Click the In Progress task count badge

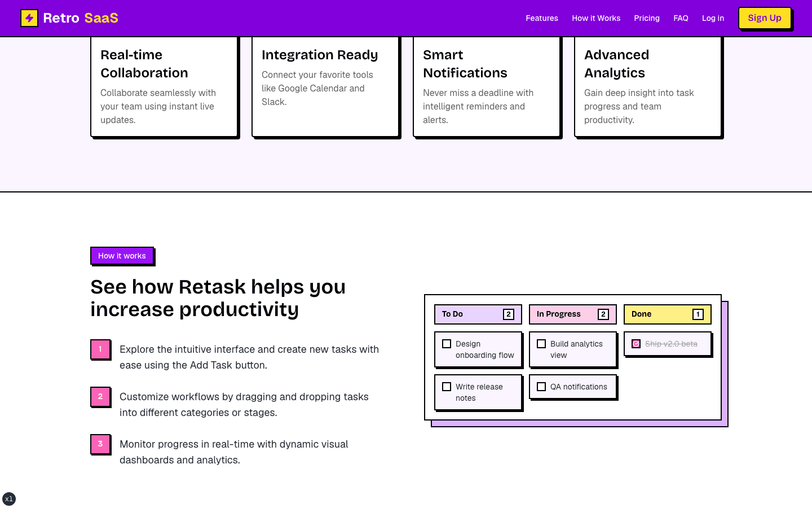pos(603,314)
